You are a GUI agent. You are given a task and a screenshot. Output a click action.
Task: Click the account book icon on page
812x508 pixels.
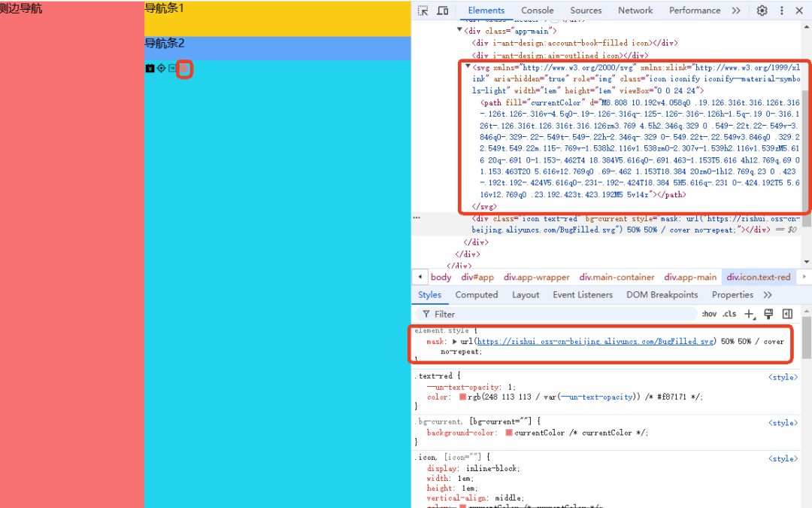pos(150,68)
